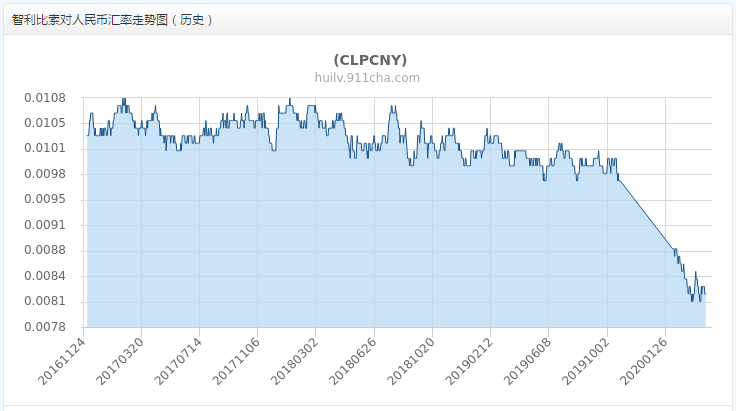Click x-axis date label 20190212
Screen dimensions: 736x411
click(468, 361)
